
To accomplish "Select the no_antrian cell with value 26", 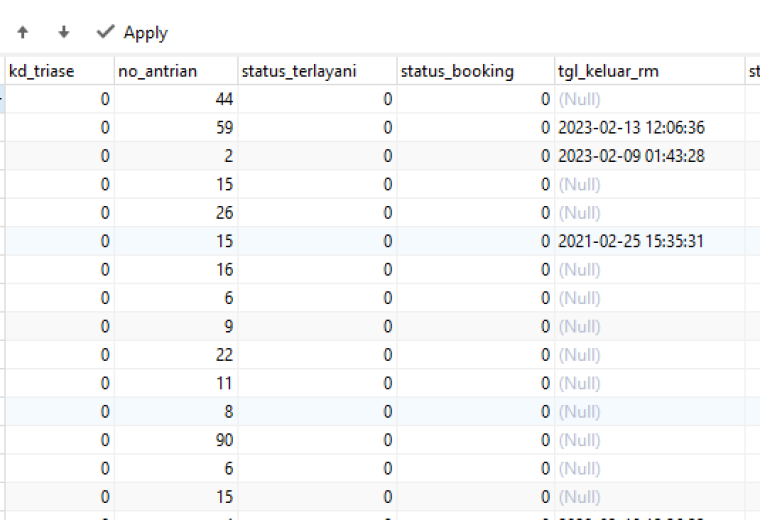I will coord(176,213).
